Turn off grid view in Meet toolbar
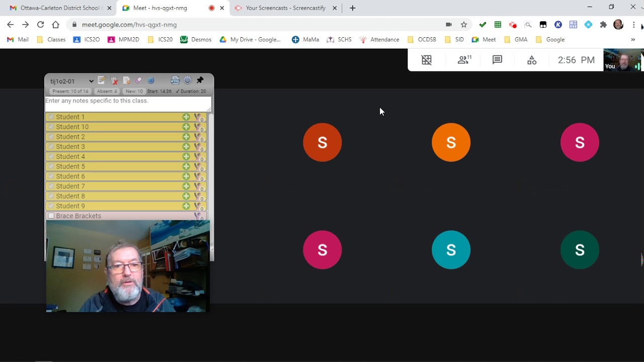The height and width of the screenshot is (362, 644). click(x=427, y=60)
